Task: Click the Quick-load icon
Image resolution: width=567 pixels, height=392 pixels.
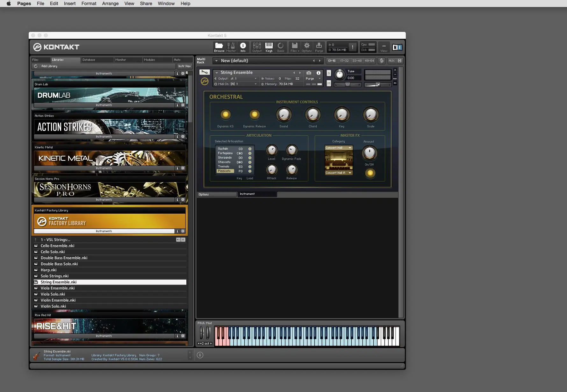Action: (x=280, y=47)
